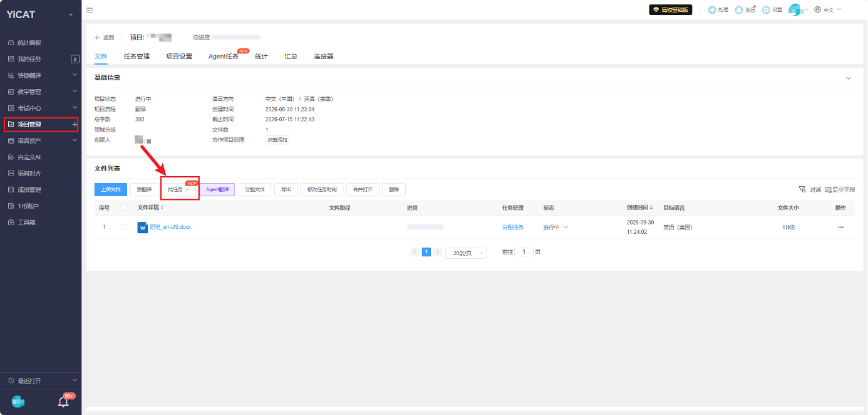Switch to the Agent任务 tab
Viewport: 868px width, 415px height.
tap(224, 56)
